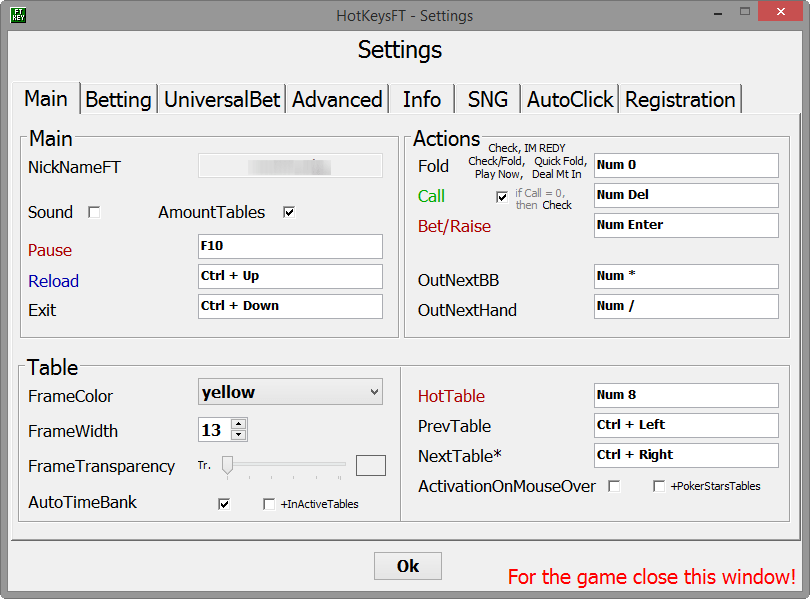Click the Fold hotkey field Num 0
Image resolution: width=810 pixels, height=599 pixels.
(x=686, y=165)
